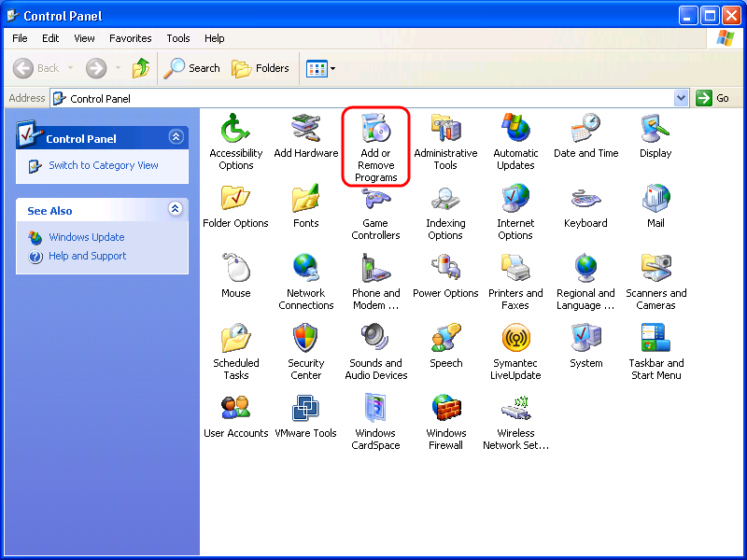Open the Favorites menu
Image resolution: width=747 pixels, height=560 pixels.
130,38
